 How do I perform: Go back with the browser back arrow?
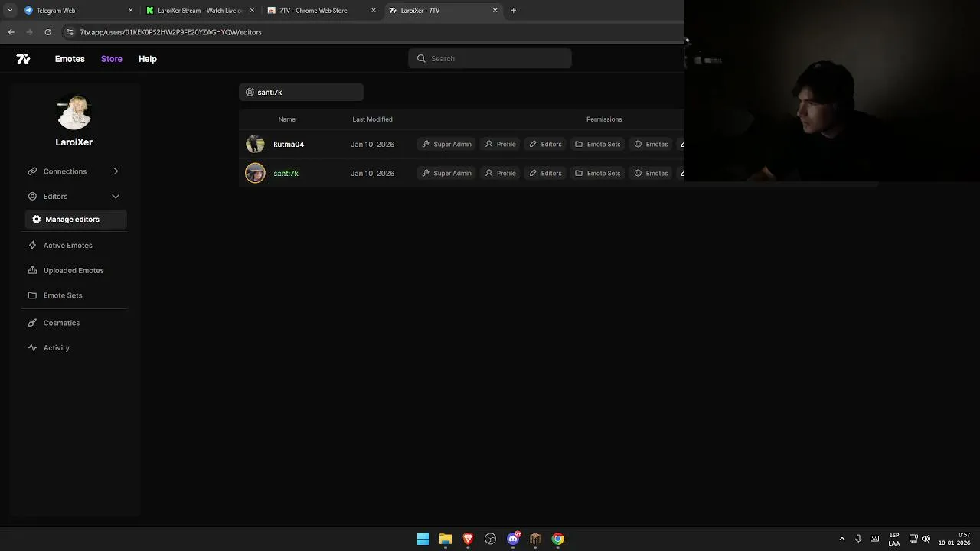11,32
